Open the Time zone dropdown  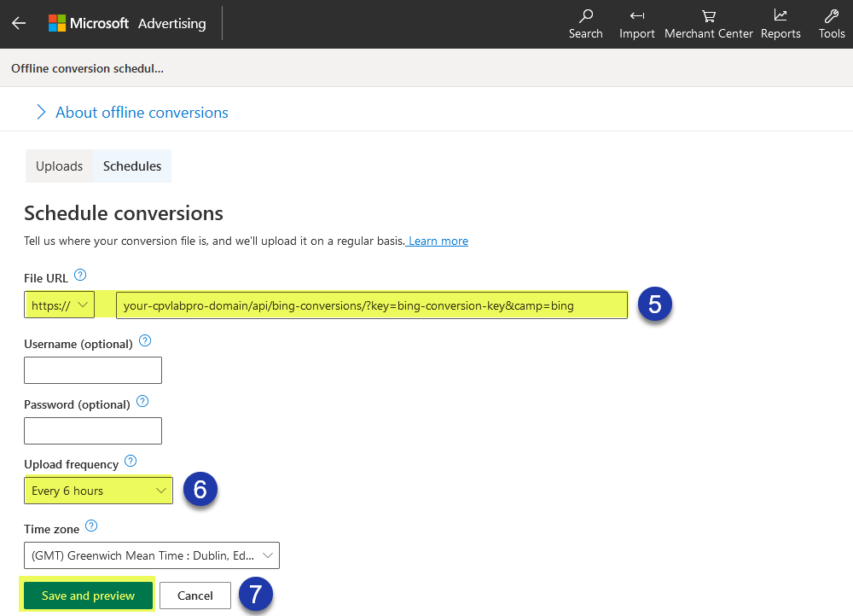151,555
